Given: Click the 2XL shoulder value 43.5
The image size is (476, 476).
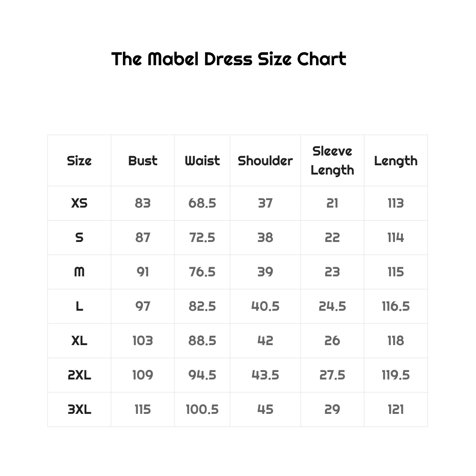Looking at the screenshot, I should point(265,375).
